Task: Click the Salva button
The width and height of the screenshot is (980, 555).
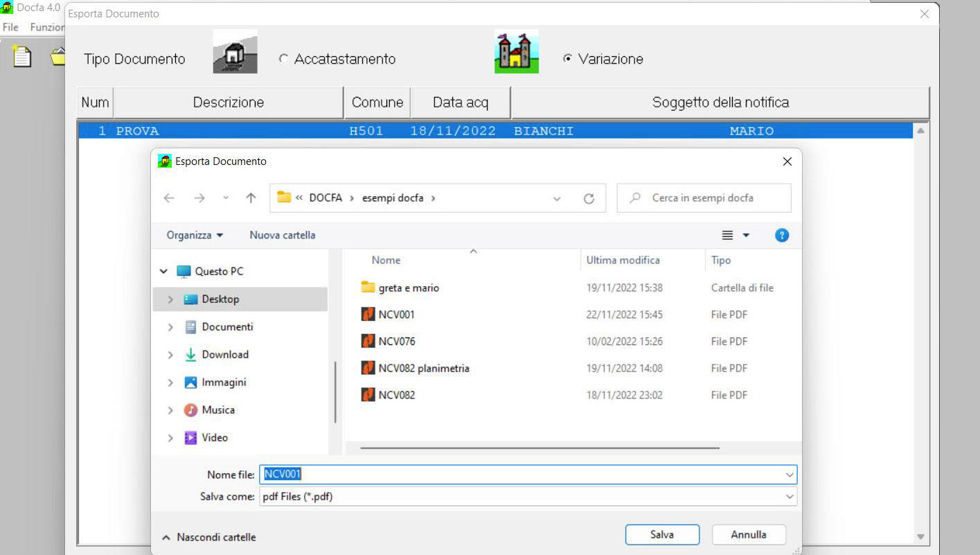Action: point(661,535)
